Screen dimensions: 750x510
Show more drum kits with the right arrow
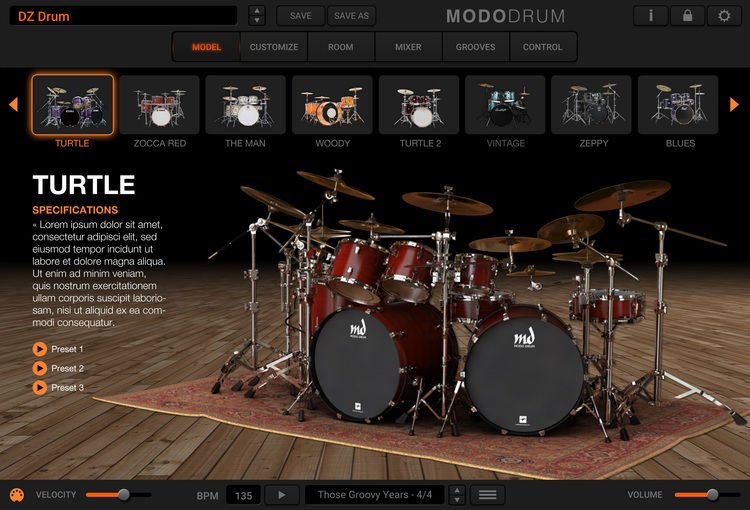[734, 104]
